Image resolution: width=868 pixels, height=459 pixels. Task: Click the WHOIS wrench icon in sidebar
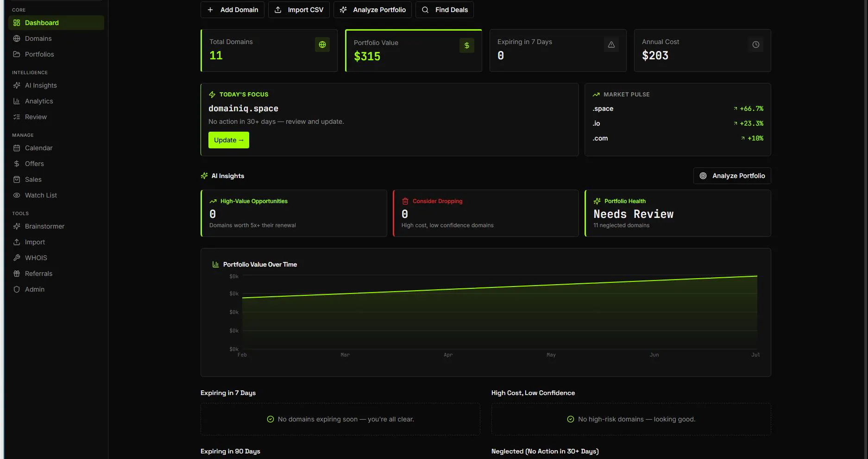pyautogui.click(x=17, y=258)
